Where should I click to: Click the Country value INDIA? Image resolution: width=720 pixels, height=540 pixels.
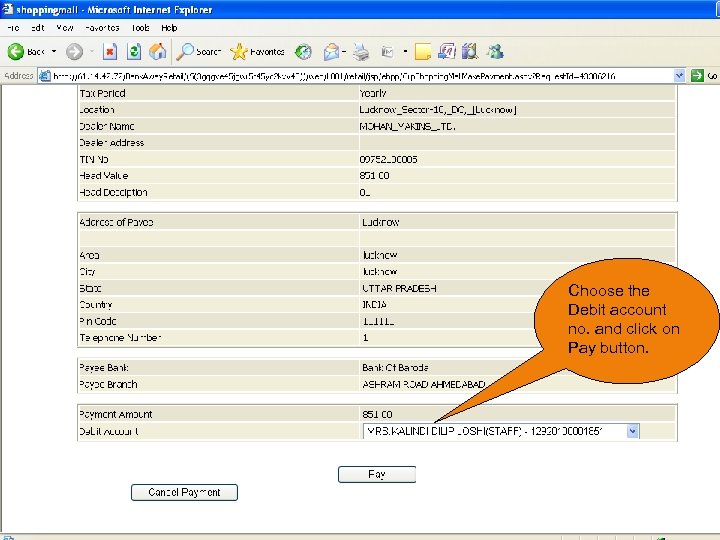[374, 304]
